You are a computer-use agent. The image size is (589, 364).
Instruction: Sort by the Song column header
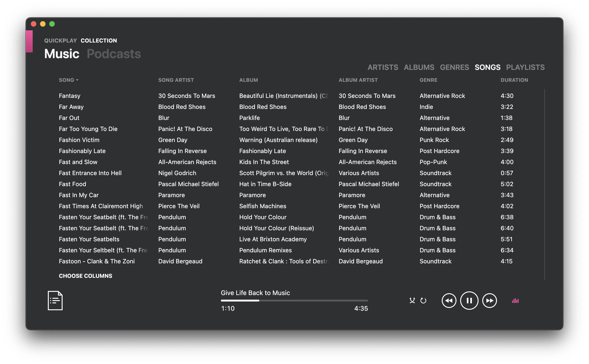69,80
